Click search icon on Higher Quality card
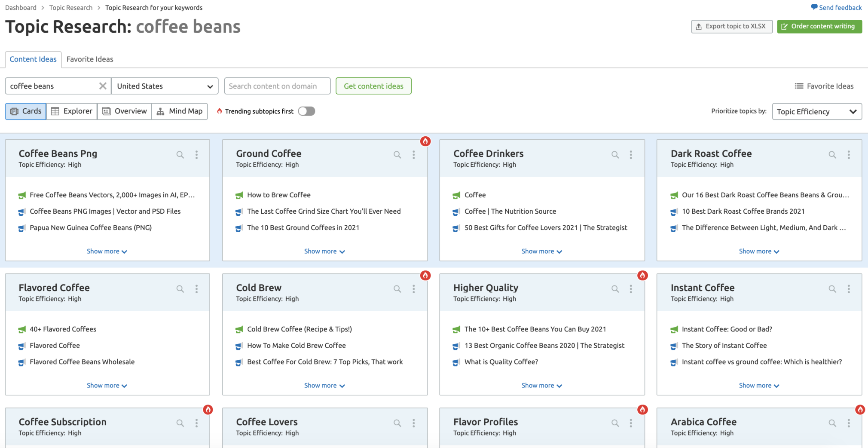This screenshot has height=448, width=868. [615, 289]
